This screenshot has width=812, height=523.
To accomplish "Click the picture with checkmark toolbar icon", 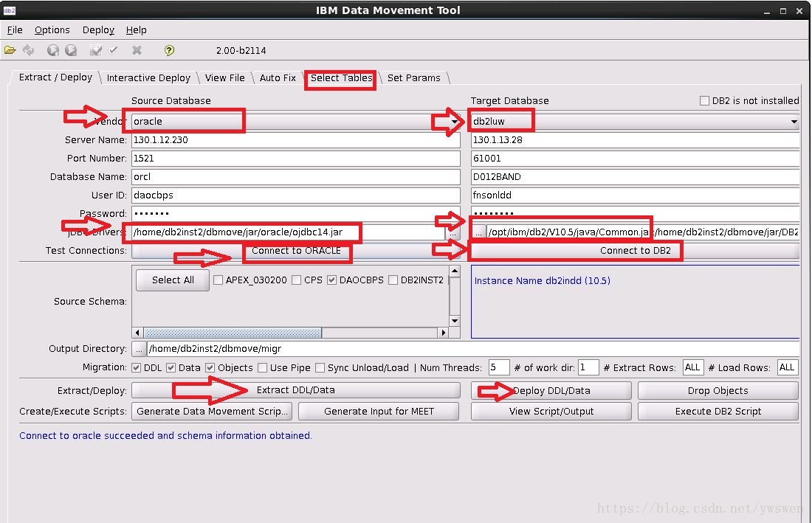I will [x=95, y=50].
